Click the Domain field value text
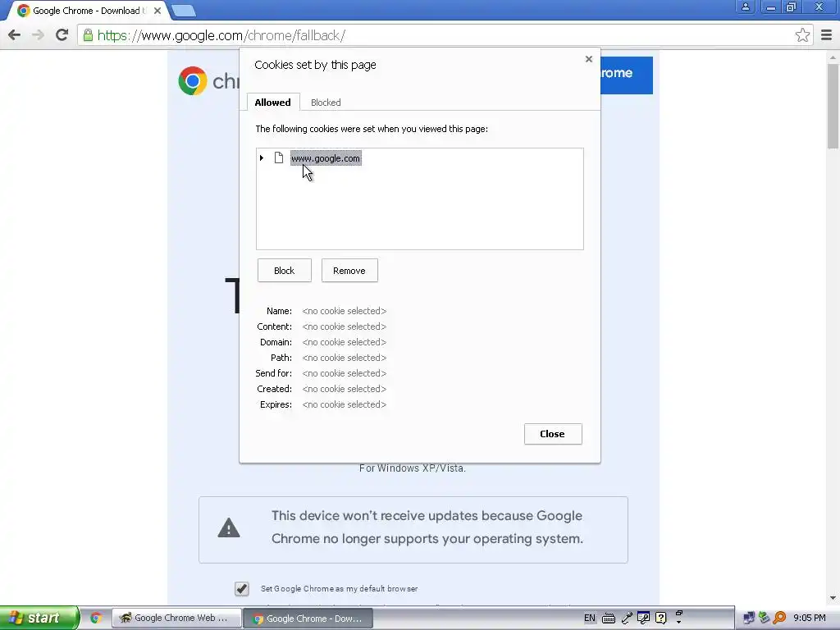 tap(345, 342)
